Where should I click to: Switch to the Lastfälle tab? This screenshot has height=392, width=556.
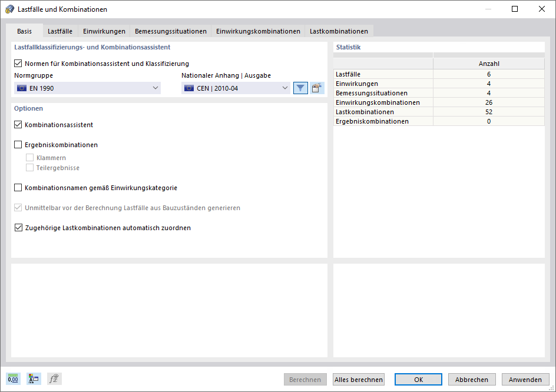point(59,31)
